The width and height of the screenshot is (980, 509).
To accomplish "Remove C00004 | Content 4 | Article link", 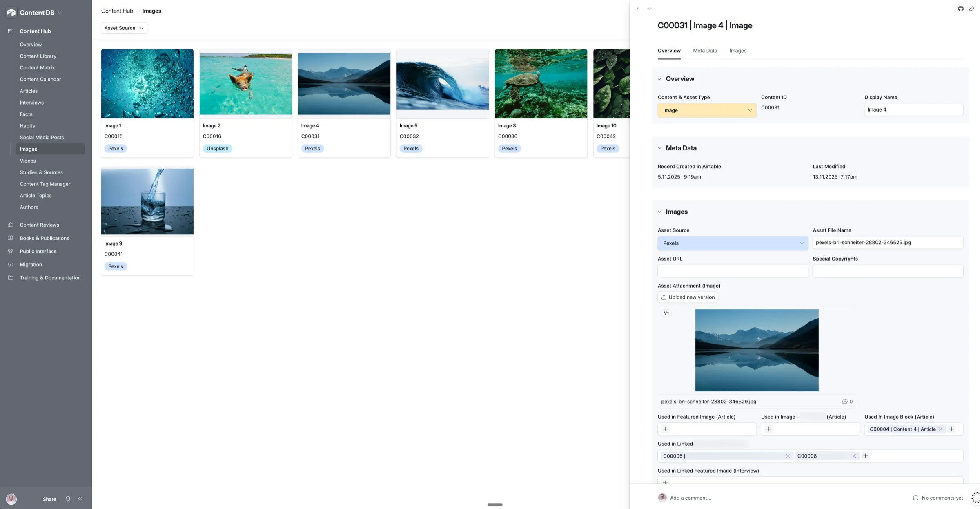I will (940, 429).
